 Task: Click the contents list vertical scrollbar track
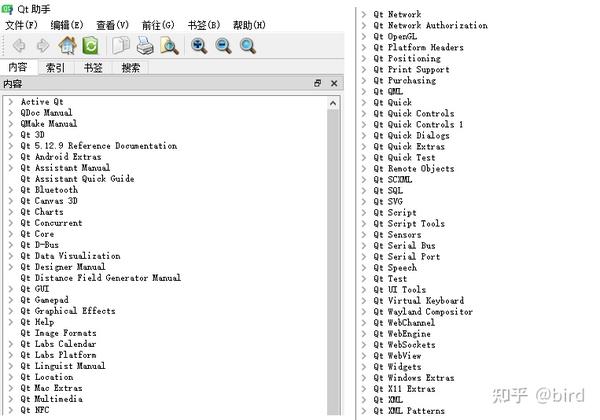[x=333, y=262]
